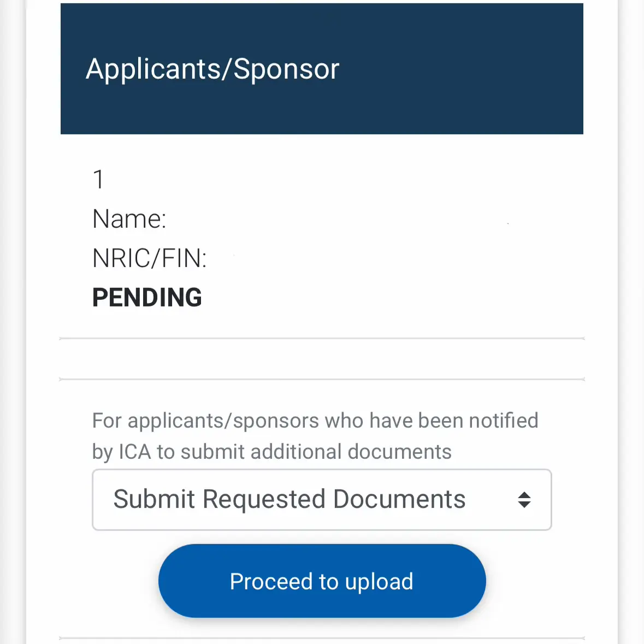Click the upward triangle in the dropdown selector
644x644 pixels.
(524, 495)
